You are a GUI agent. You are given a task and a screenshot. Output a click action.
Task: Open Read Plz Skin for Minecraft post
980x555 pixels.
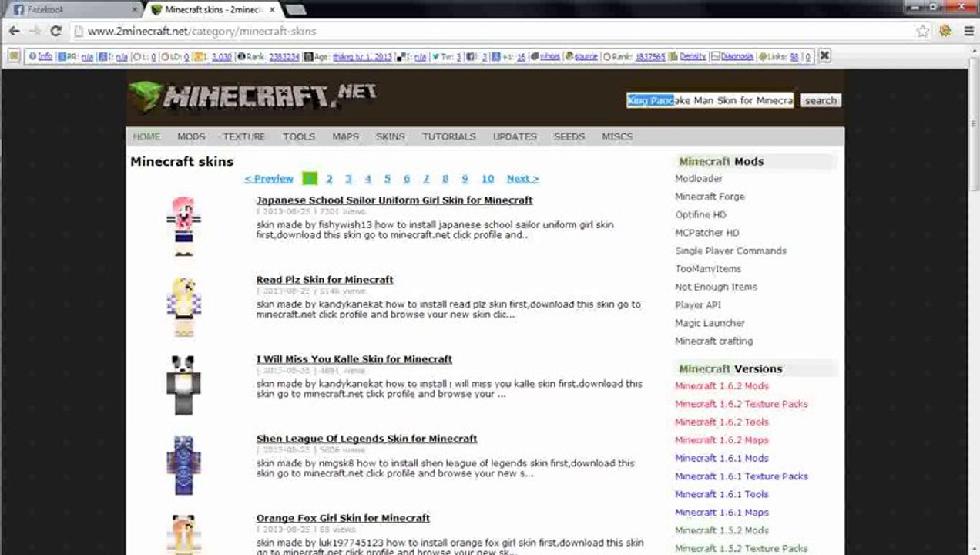pos(325,280)
